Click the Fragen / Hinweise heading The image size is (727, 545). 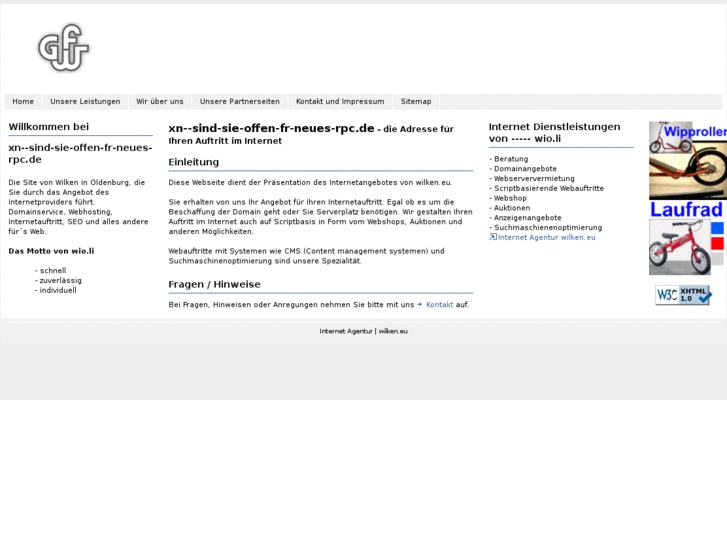(215, 284)
